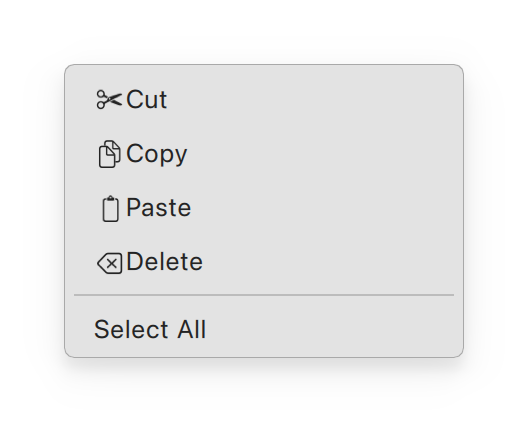Viewport: 528px width, 422px height.
Task: Click the backspace X icon beside Delete
Action: click(x=109, y=263)
